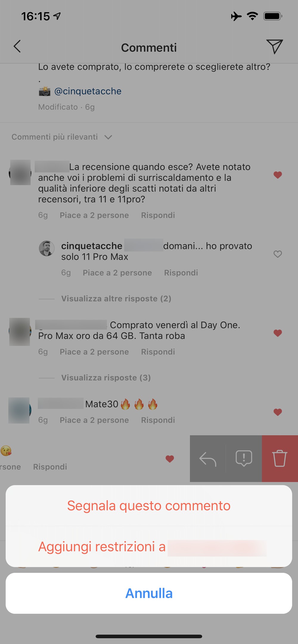Expand Visualizza risposte (3)
Viewport: 298px width, 644px height.
click(106, 378)
